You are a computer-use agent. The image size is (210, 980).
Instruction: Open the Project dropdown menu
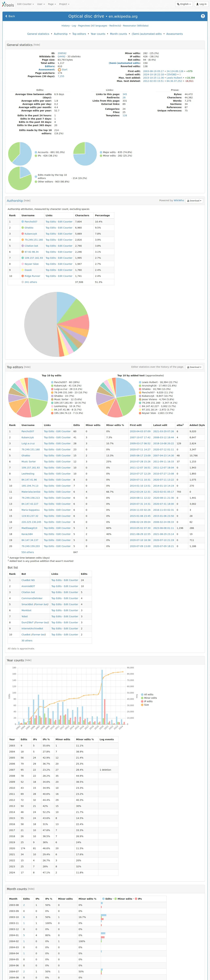click(x=64, y=4)
